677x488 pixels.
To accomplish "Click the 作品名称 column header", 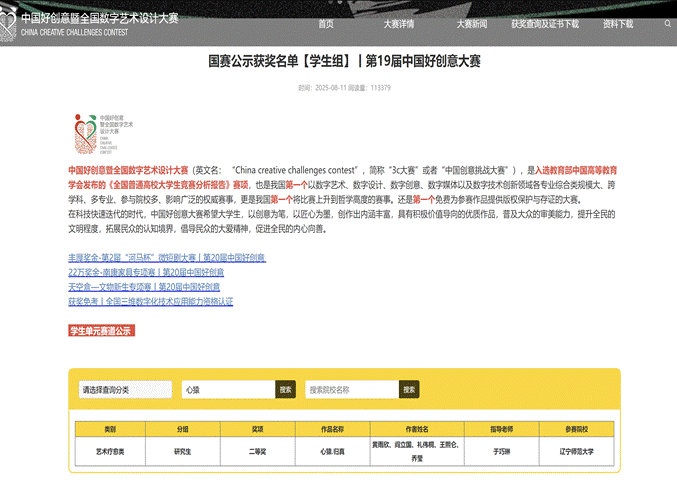I will [x=332, y=429].
